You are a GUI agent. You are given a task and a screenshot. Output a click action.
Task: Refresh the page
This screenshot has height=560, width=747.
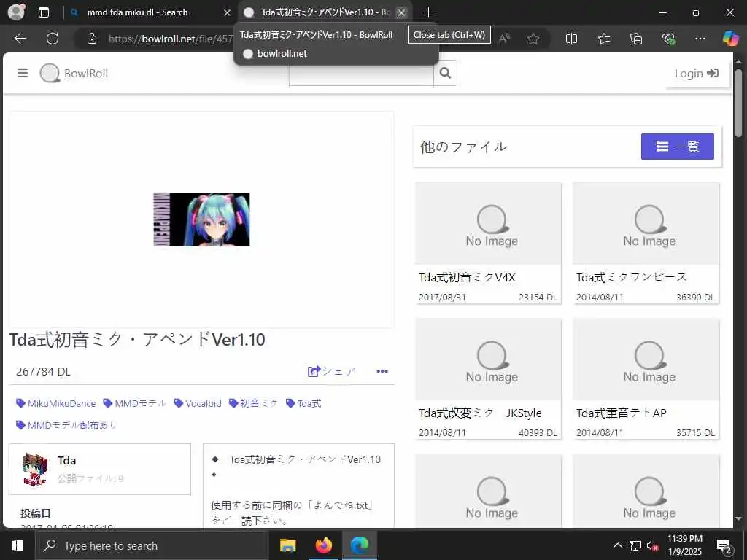tap(53, 39)
